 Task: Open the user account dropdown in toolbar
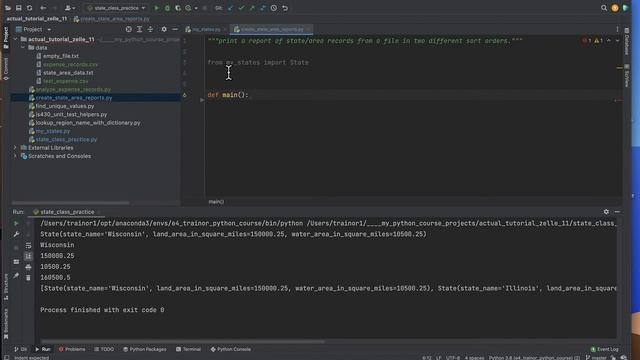pyautogui.click(x=70, y=8)
